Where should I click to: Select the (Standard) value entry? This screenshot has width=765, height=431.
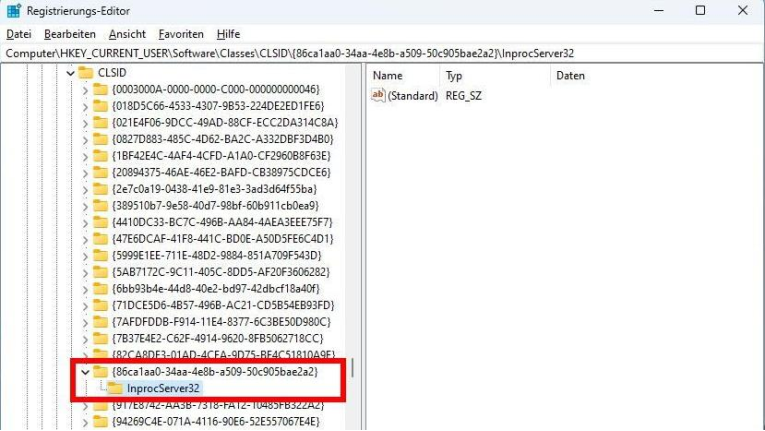pyautogui.click(x=413, y=96)
